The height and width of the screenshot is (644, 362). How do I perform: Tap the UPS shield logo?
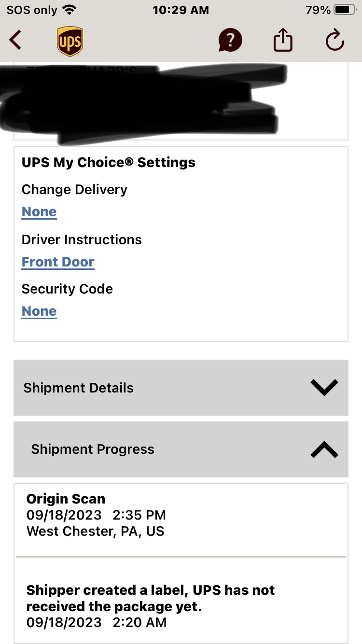pos(70,41)
